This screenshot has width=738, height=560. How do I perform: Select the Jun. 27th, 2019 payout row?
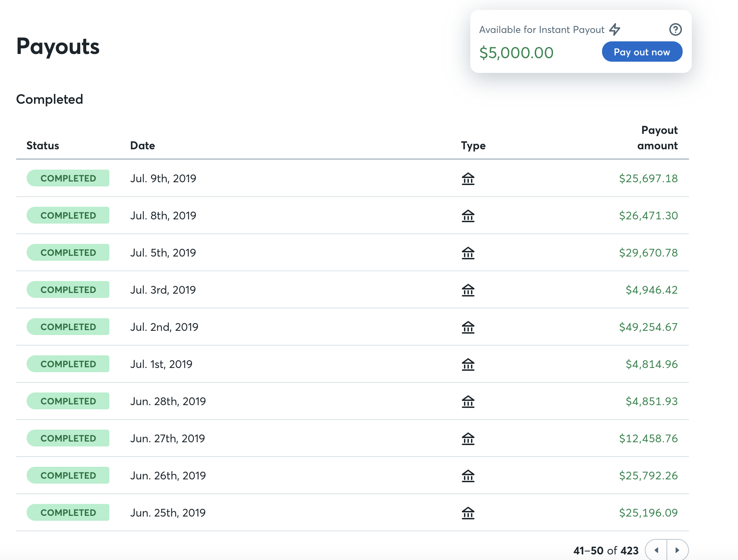(168, 438)
